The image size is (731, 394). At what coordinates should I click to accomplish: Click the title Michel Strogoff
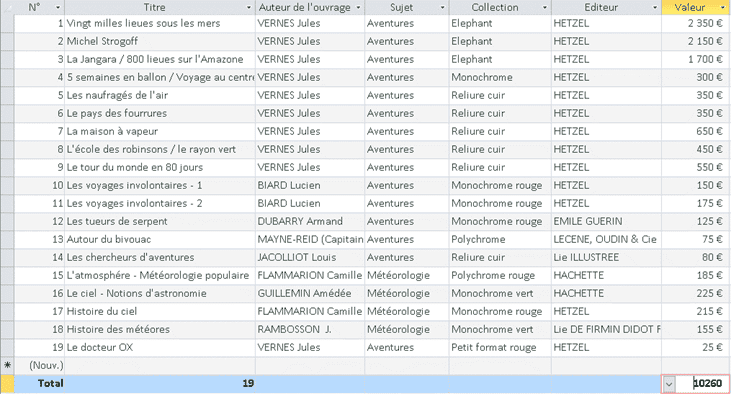click(x=102, y=41)
